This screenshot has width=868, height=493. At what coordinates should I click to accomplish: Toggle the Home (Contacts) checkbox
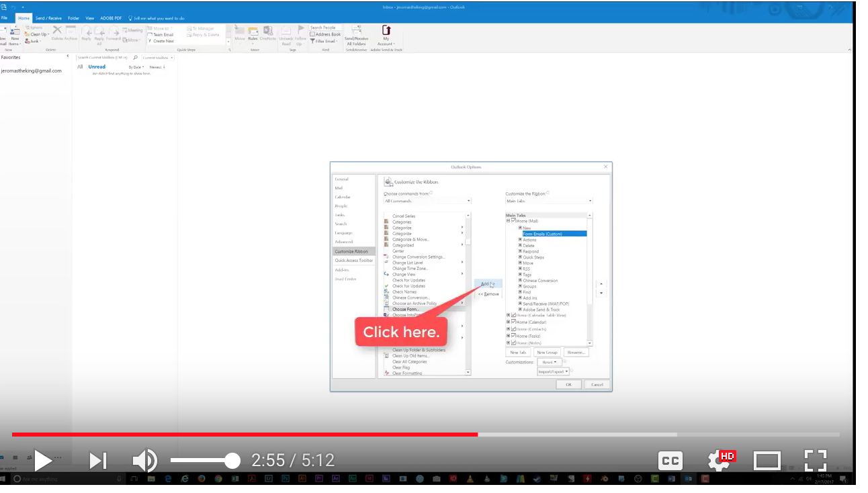click(x=513, y=329)
